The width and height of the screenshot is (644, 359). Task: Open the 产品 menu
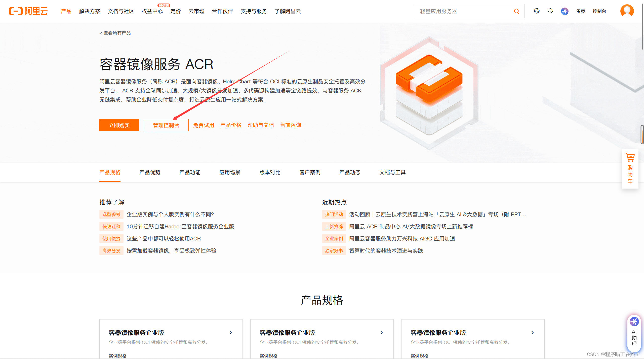(x=66, y=11)
